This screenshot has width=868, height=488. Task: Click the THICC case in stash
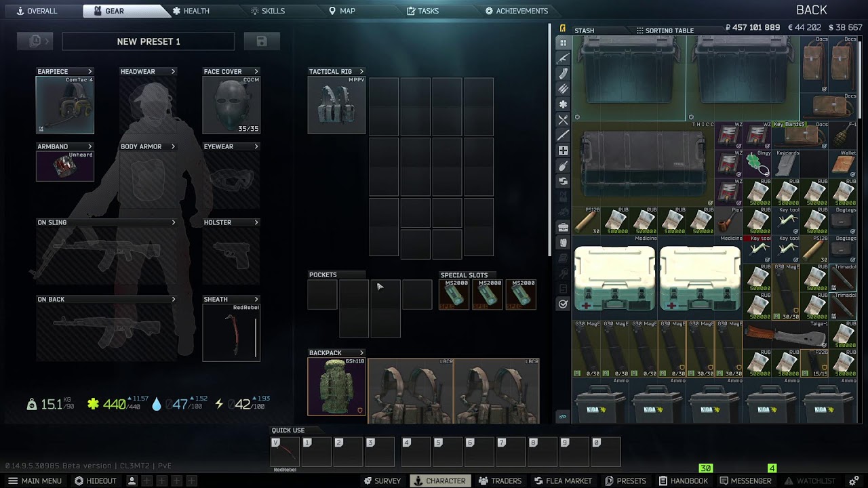(x=644, y=164)
